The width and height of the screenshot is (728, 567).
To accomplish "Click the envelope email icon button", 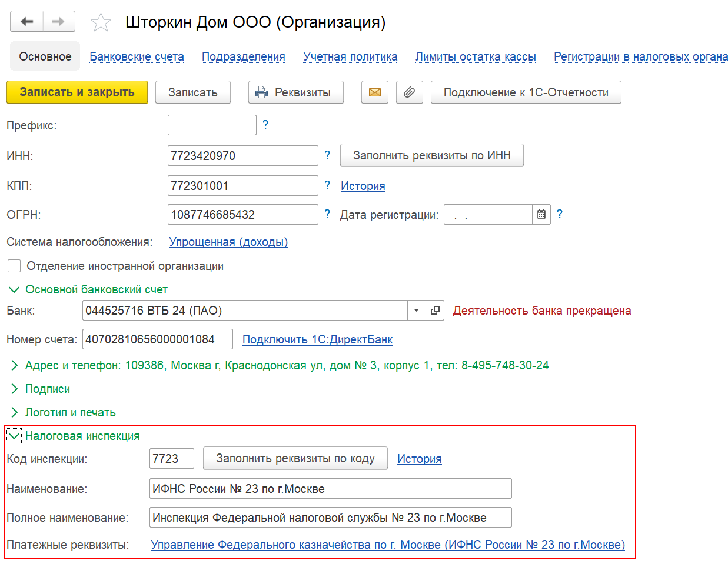I will coord(375,92).
